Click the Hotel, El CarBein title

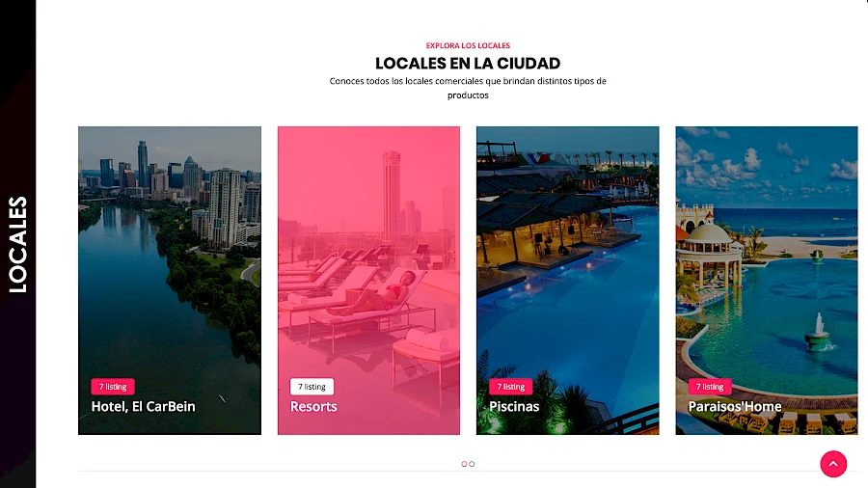coord(143,406)
